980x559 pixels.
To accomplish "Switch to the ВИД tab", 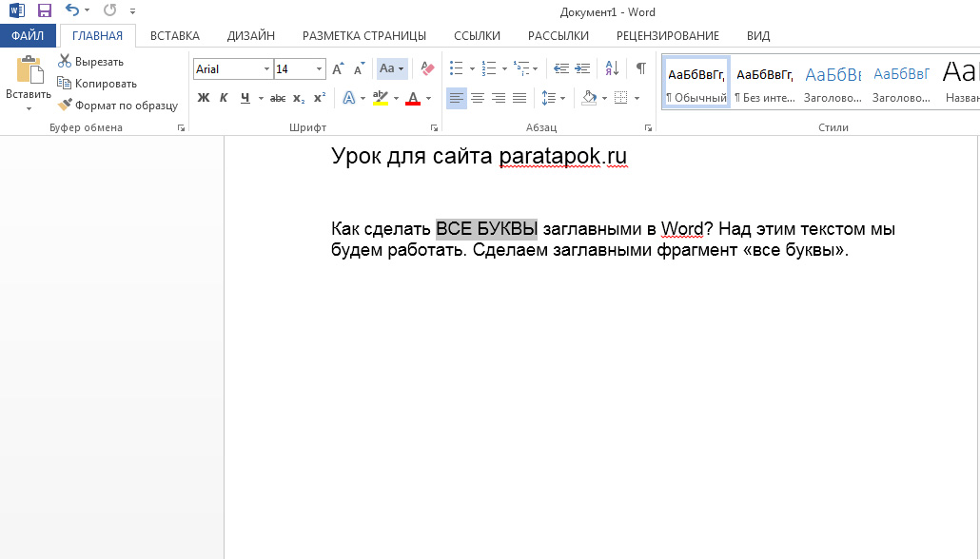I will point(758,35).
